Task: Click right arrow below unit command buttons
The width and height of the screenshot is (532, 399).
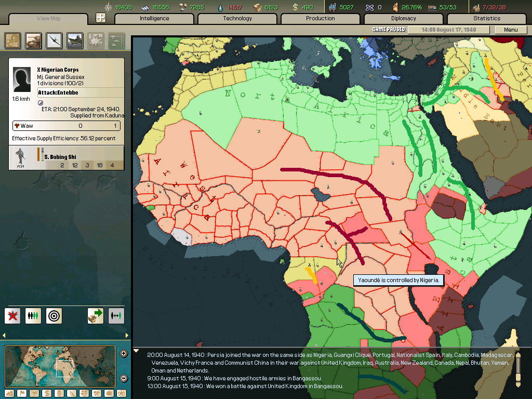Action: click(127, 335)
